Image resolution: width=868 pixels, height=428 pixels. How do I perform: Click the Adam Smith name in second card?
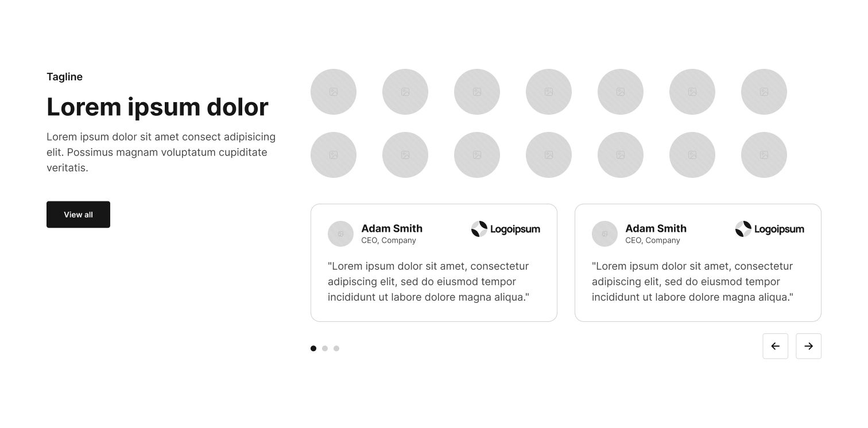coord(656,228)
